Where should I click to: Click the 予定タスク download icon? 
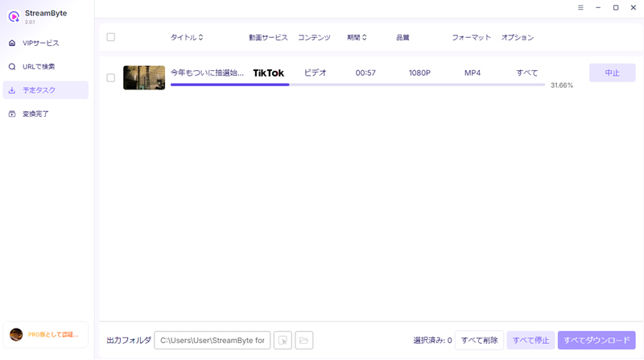[12, 90]
